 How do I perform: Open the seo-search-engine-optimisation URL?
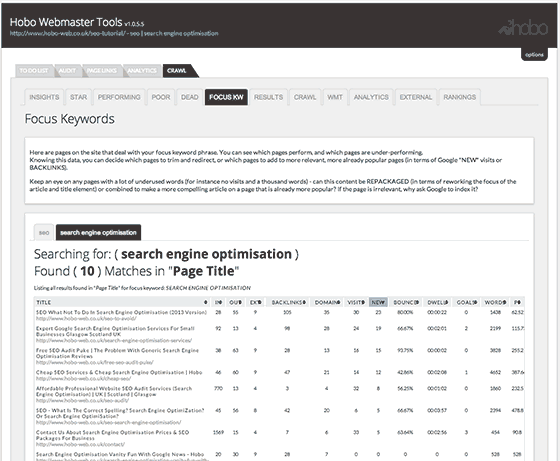pyautogui.click(x=109, y=422)
